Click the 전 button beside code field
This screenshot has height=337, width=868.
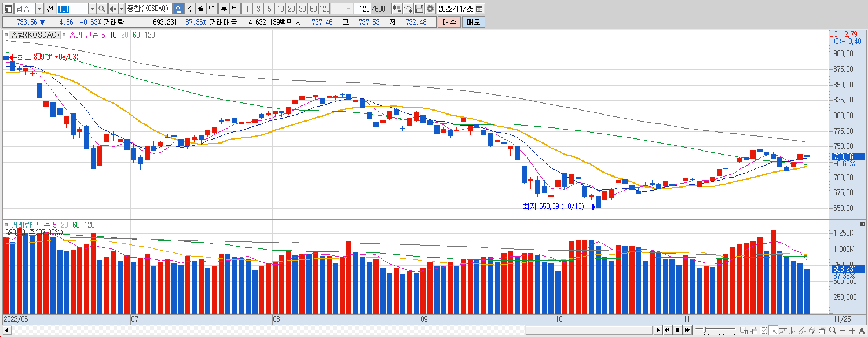coord(50,9)
